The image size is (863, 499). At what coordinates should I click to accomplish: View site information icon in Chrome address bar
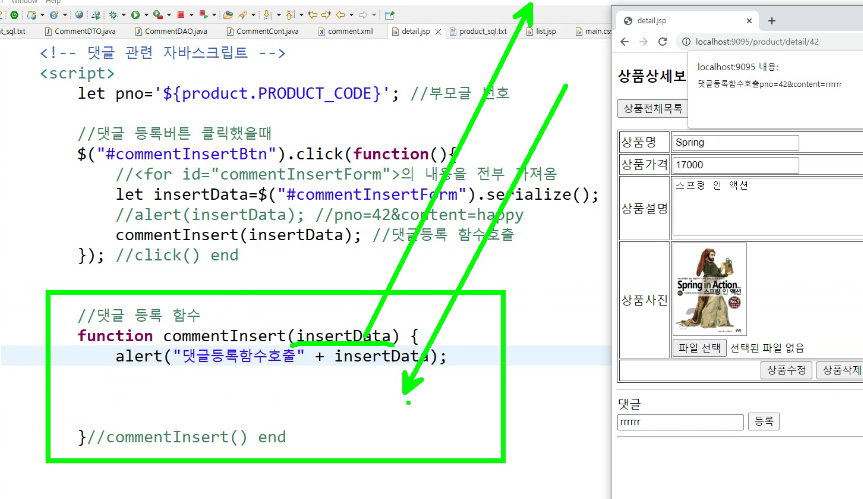[x=686, y=42]
